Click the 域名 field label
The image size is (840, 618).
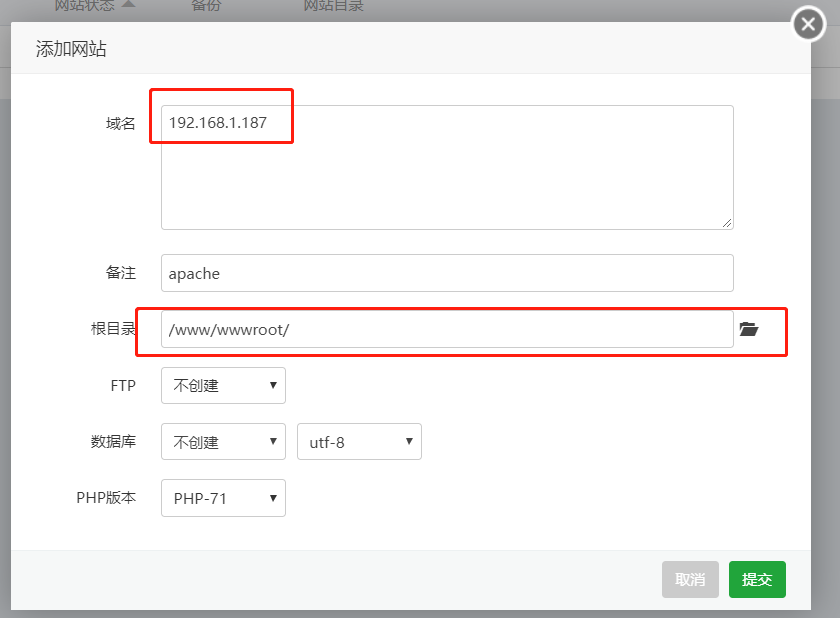click(120, 124)
